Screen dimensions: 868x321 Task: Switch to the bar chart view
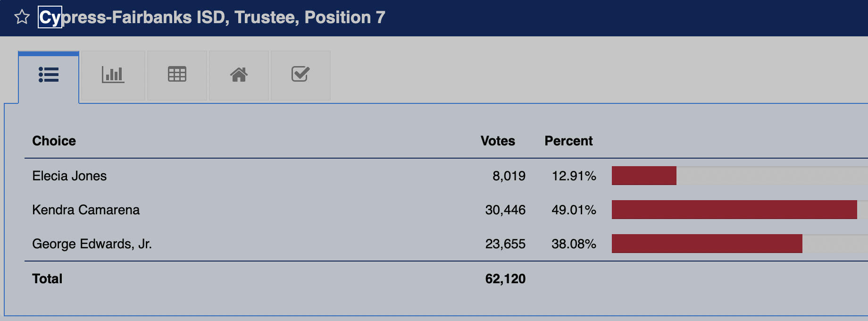click(113, 75)
